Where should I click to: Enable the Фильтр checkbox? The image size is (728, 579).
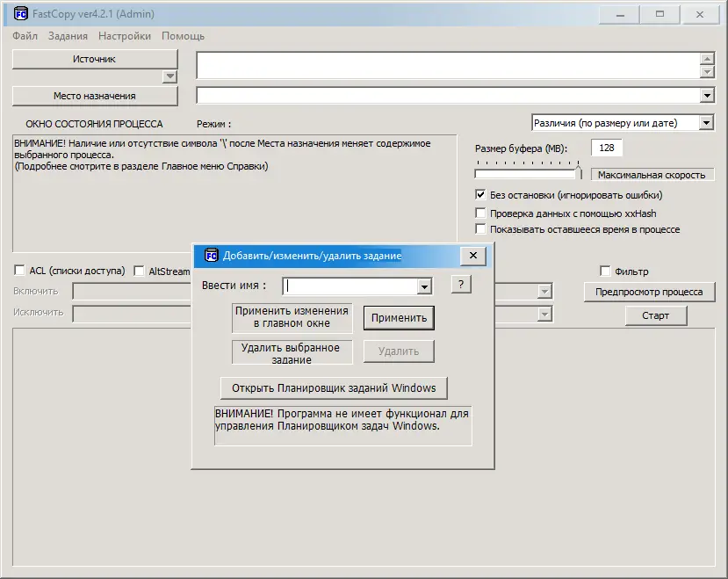click(x=605, y=271)
